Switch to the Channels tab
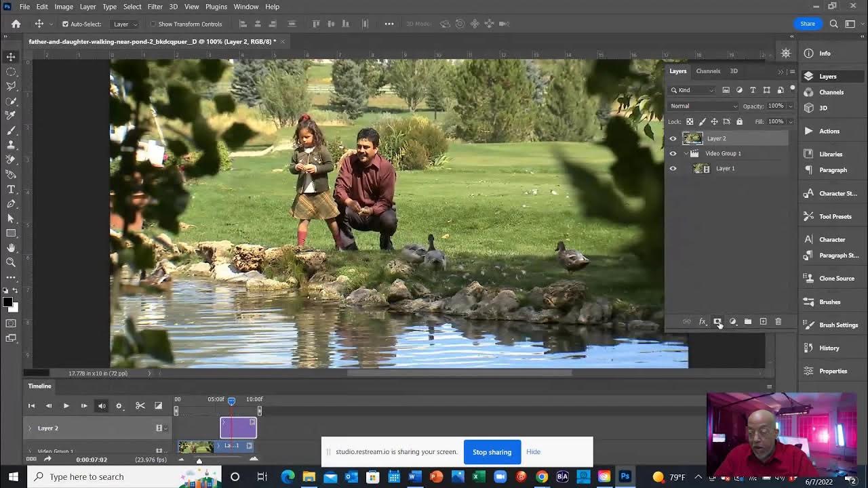Image resolution: width=868 pixels, height=488 pixels. click(x=708, y=71)
